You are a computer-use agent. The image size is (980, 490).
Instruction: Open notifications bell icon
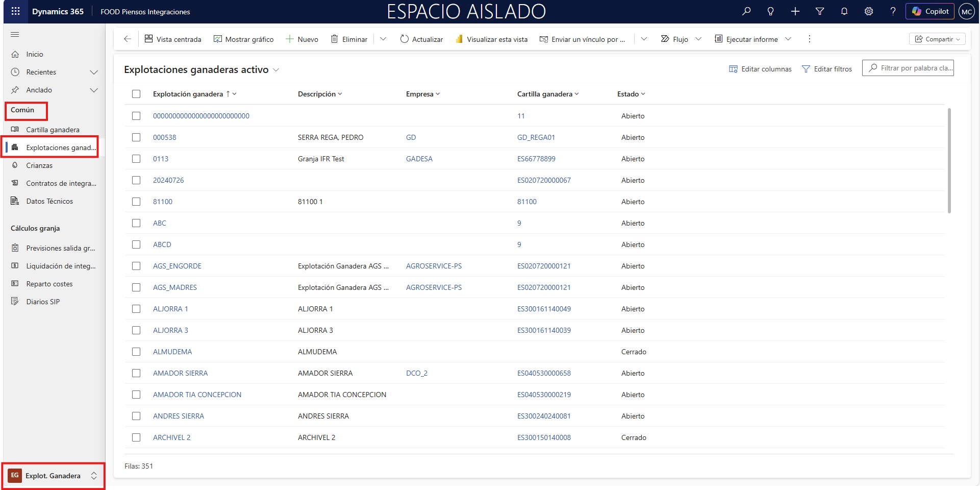pos(844,11)
